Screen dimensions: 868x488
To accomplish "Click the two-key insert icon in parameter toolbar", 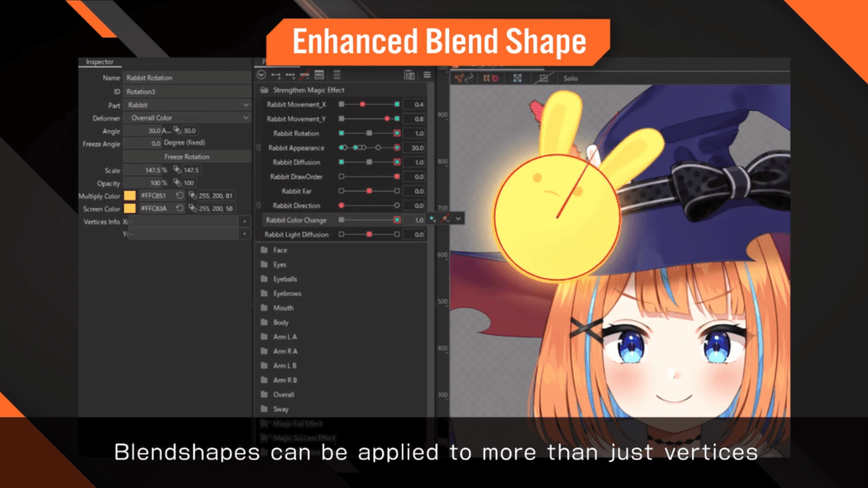I will (276, 75).
